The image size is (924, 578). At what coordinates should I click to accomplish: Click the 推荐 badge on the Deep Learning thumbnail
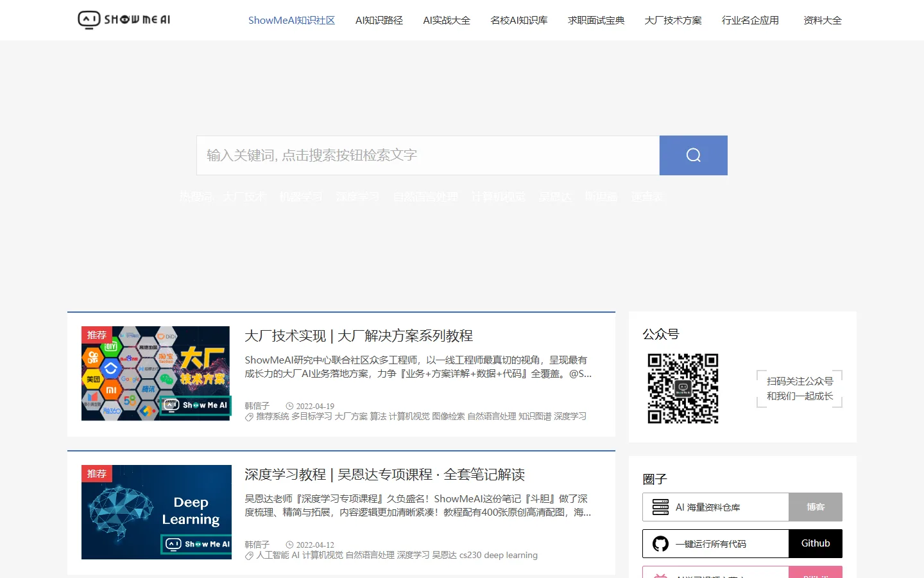pyautogui.click(x=97, y=473)
